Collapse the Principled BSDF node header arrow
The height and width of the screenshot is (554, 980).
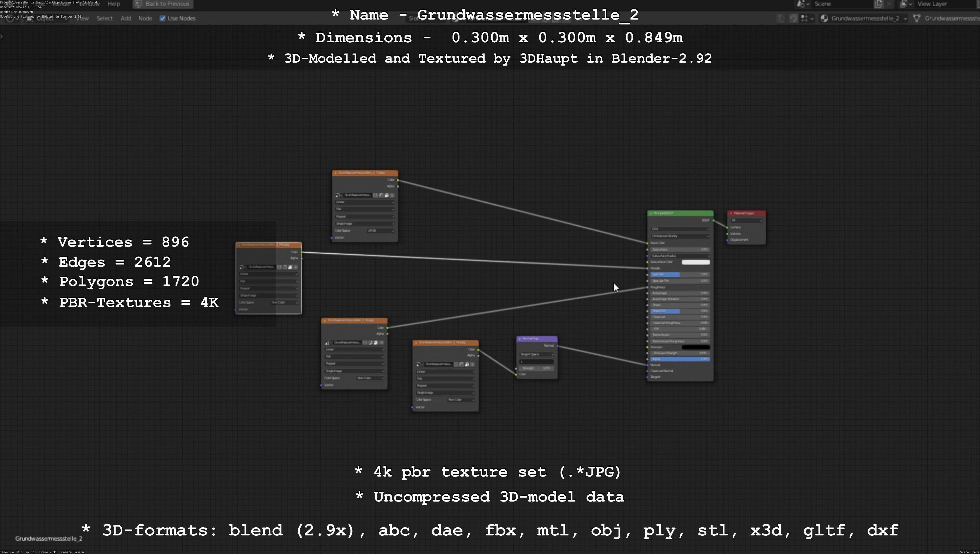[x=651, y=213]
